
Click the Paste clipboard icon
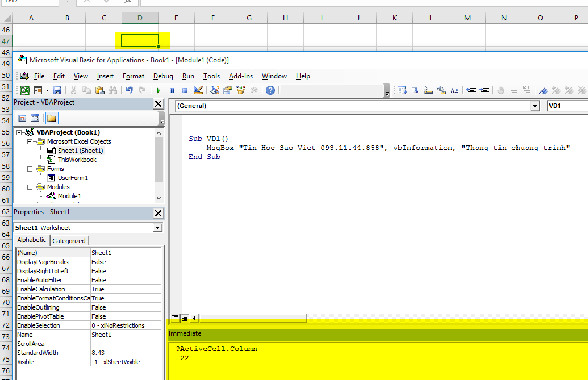coord(99,90)
